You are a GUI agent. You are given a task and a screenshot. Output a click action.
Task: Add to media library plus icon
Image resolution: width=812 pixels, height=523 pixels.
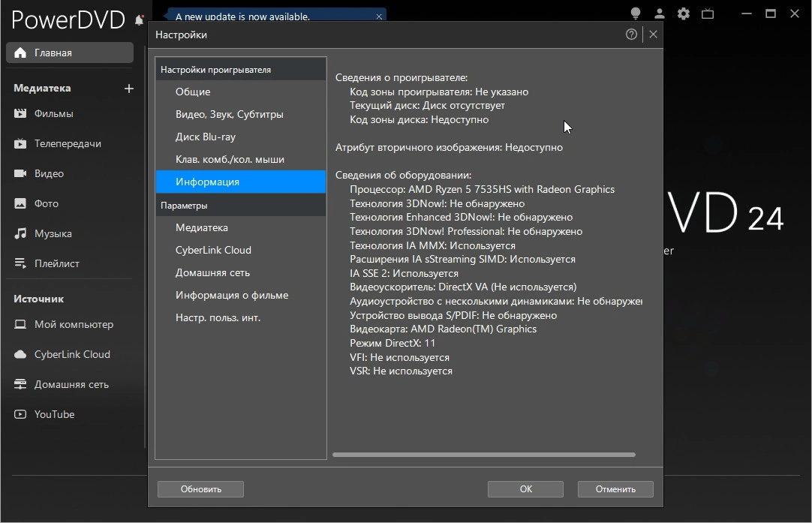tap(129, 89)
